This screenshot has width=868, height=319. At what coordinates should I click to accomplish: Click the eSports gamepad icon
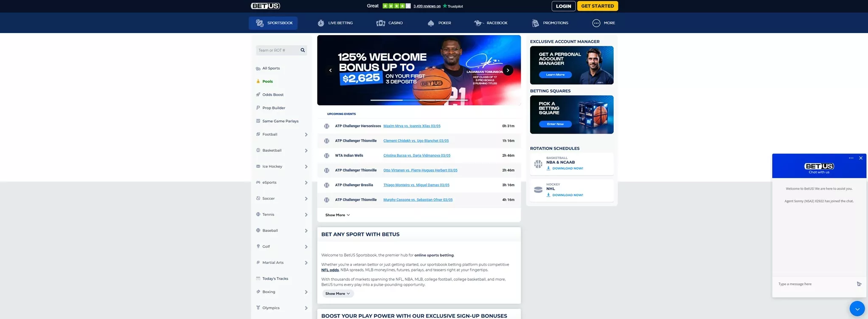(258, 182)
